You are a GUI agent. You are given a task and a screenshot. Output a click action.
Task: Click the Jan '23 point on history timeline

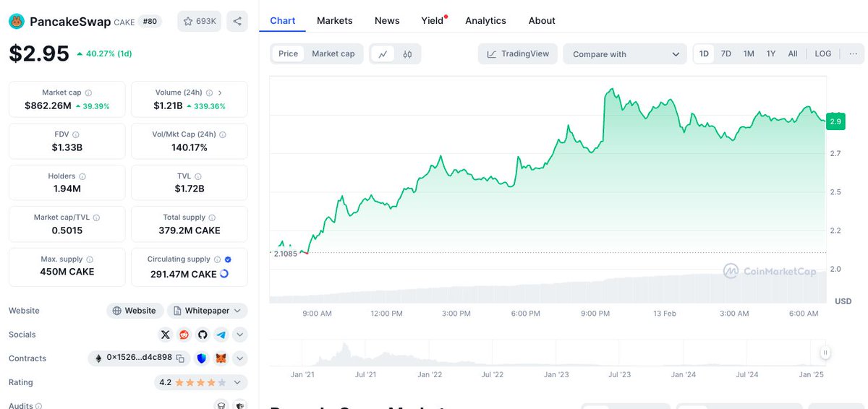click(556, 374)
